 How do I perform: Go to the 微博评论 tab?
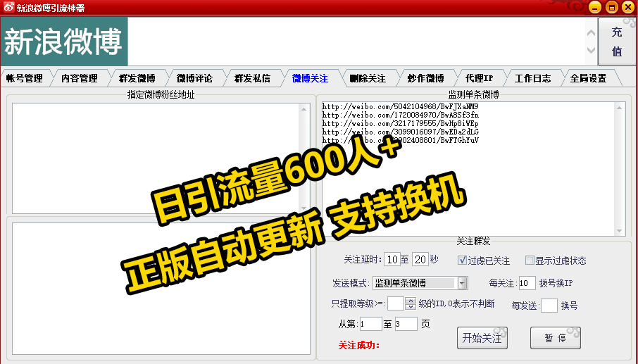[194, 78]
